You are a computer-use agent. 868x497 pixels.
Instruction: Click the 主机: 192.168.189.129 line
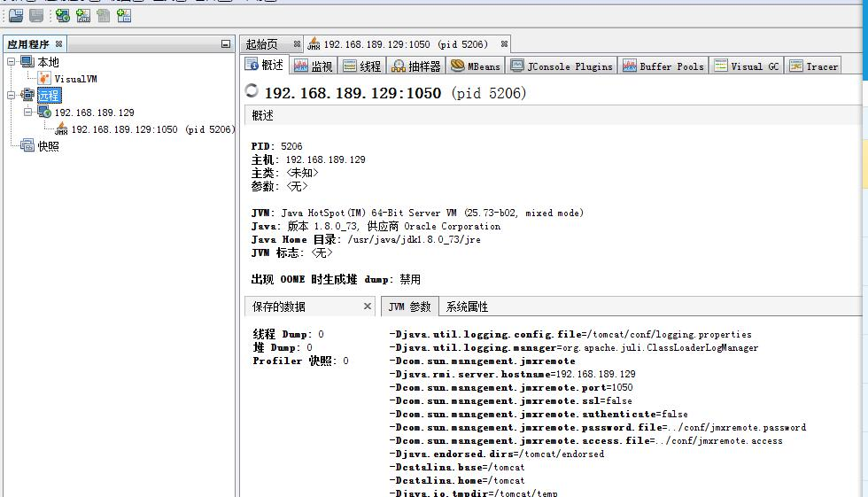(308, 159)
